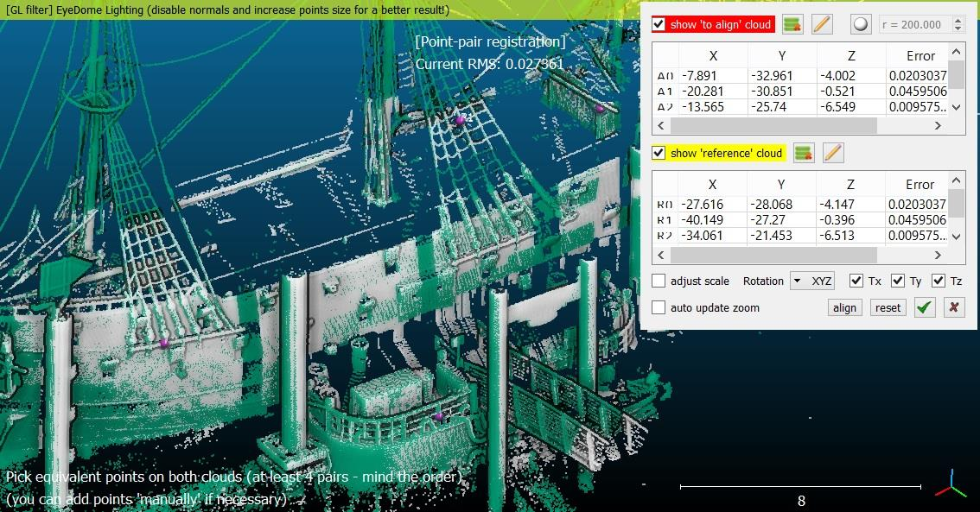Disable the Tx translation checkbox
The height and width of the screenshot is (512, 980).
856,281
